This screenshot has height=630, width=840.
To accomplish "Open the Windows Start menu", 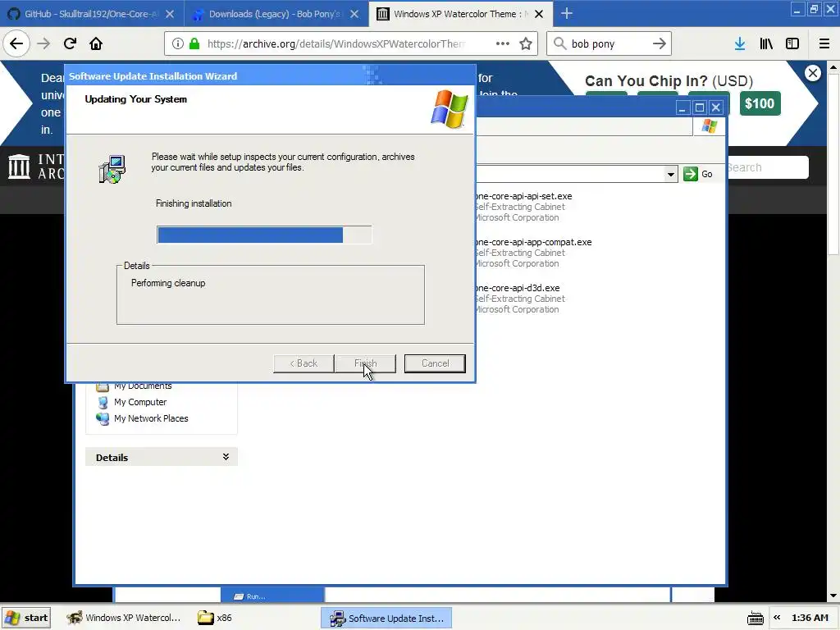I will tap(26, 618).
